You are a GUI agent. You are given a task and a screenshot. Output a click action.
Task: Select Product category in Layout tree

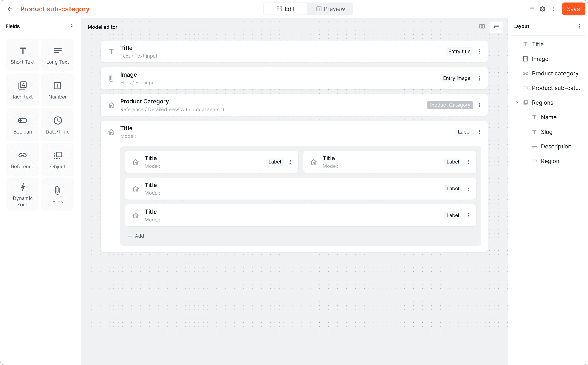pyautogui.click(x=555, y=73)
